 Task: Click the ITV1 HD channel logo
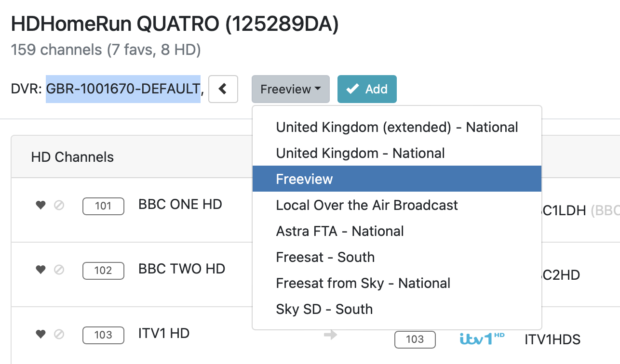482,339
